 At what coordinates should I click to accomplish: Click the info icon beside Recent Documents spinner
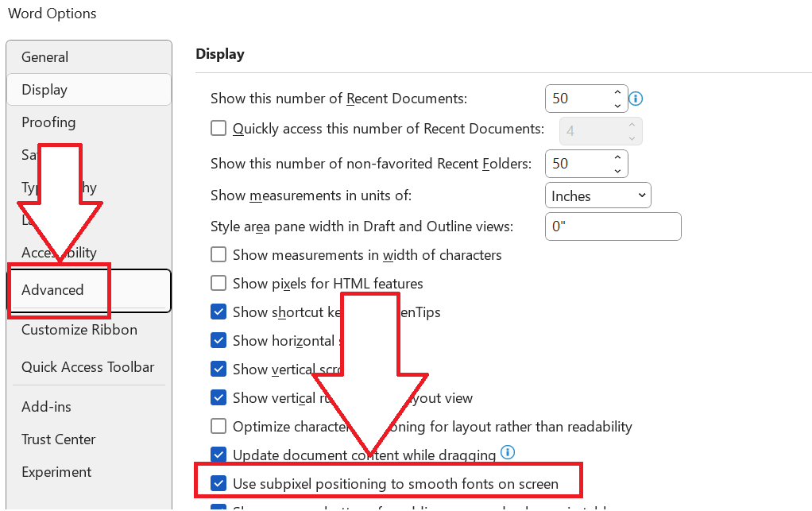(x=636, y=99)
